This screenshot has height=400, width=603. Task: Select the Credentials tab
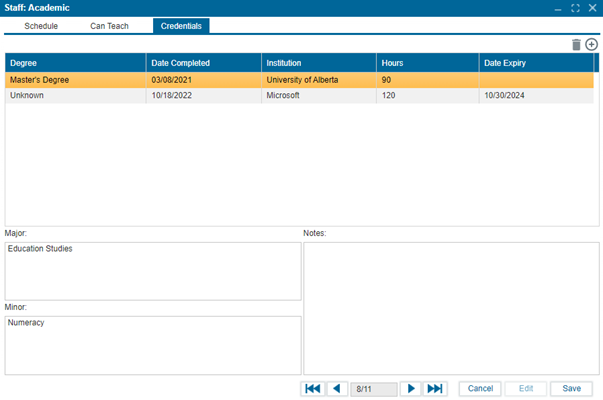pos(181,26)
